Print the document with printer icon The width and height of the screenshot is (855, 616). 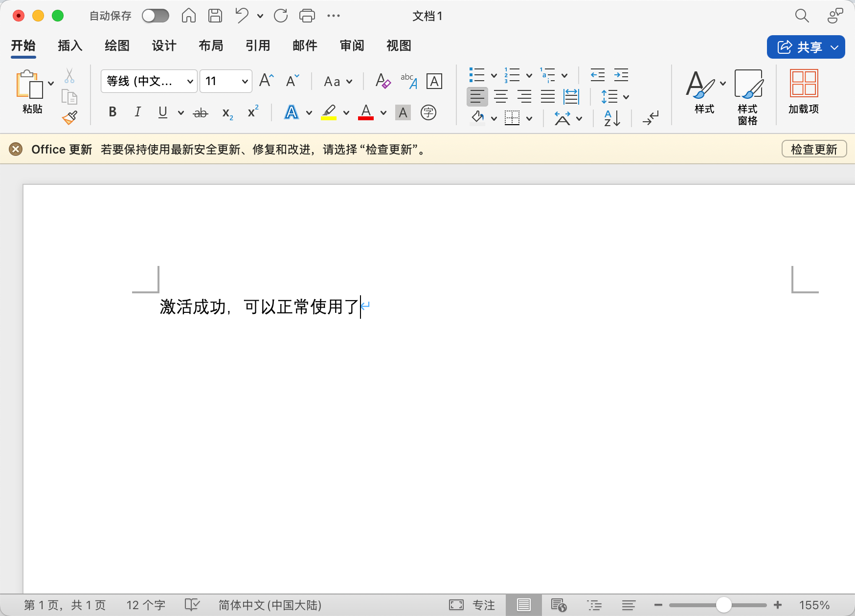(x=307, y=16)
